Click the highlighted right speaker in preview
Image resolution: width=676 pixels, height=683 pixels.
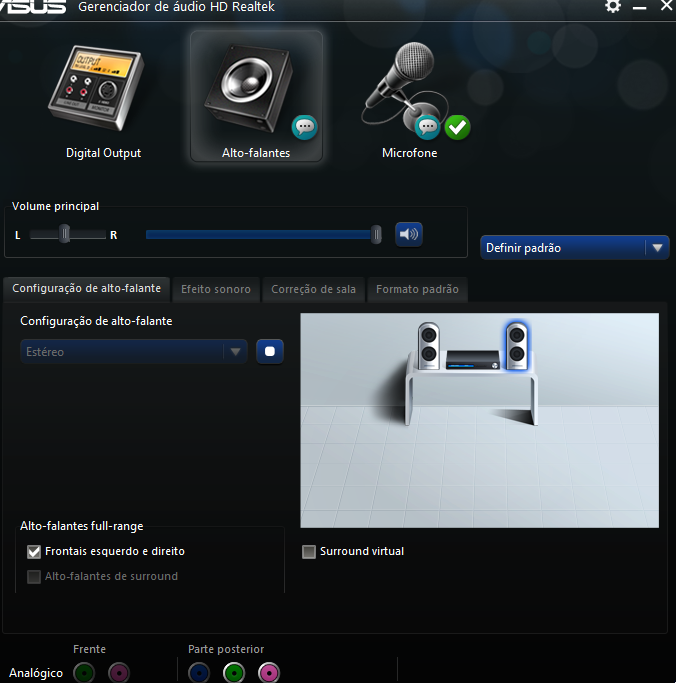[517, 346]
